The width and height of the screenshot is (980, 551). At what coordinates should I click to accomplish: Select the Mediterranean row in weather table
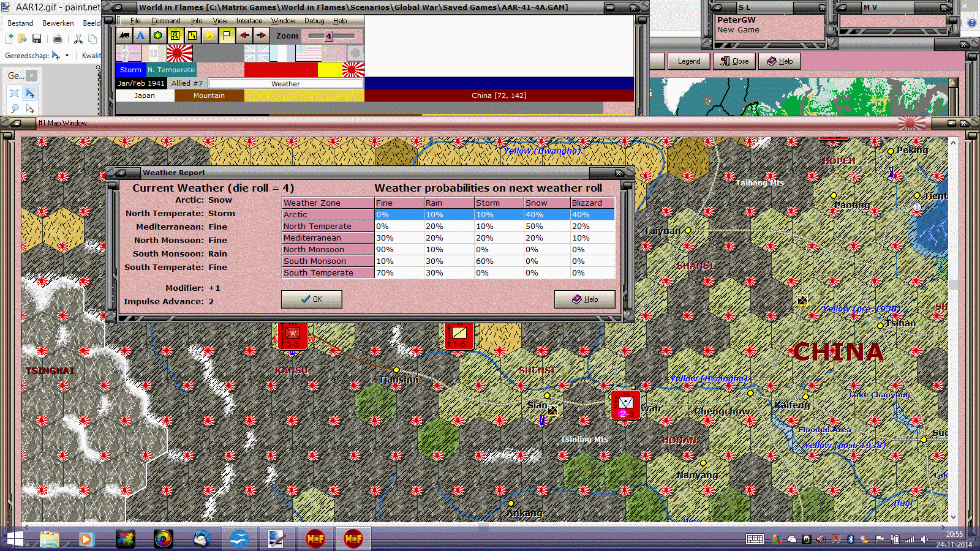(448, 238)
